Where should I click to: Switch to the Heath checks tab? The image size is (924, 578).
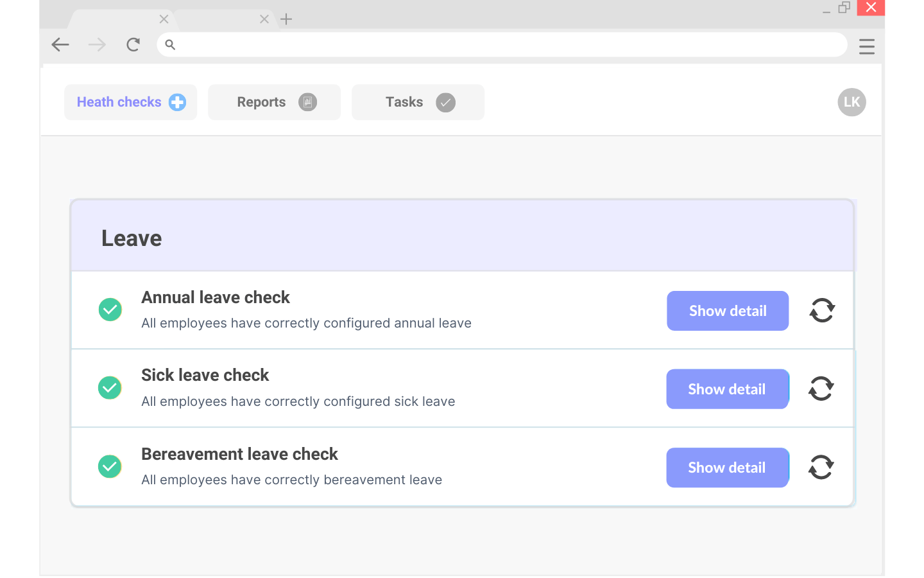[131, 102]
